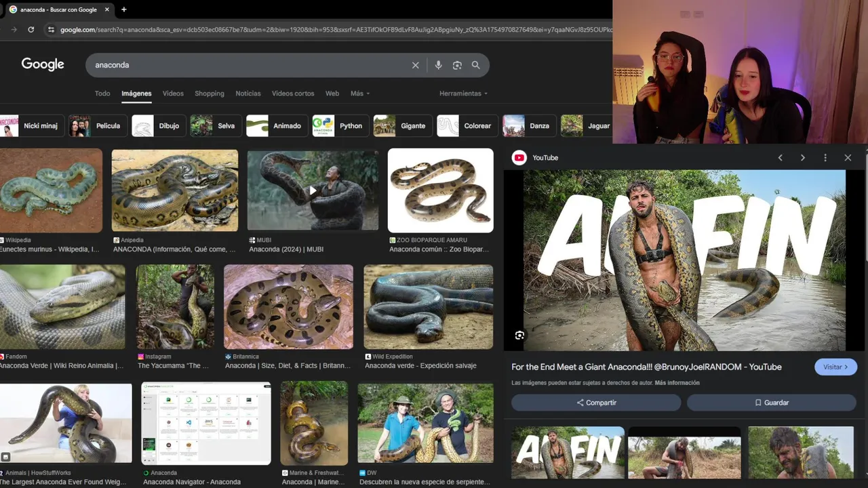Open Marine & Freshwater Anaconda image
Image resolution: width=868 pixels, height=488 pixels.
pyautogui.click(x=314, y=424)
